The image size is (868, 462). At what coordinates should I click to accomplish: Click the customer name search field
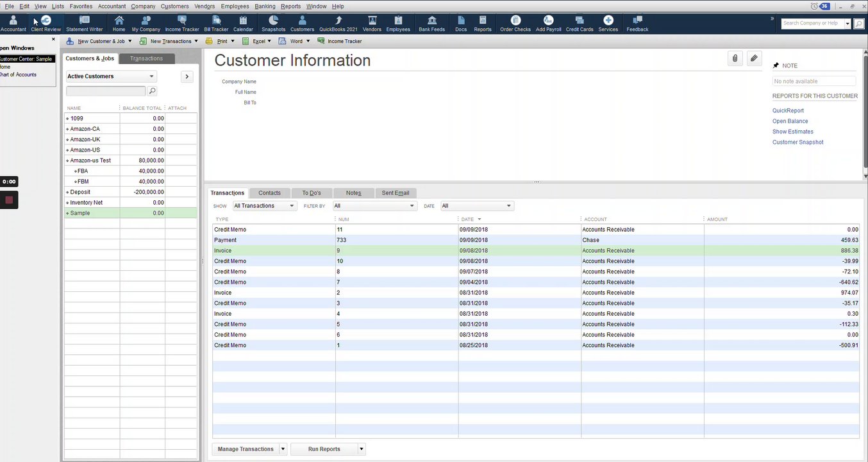pos(106,91)
